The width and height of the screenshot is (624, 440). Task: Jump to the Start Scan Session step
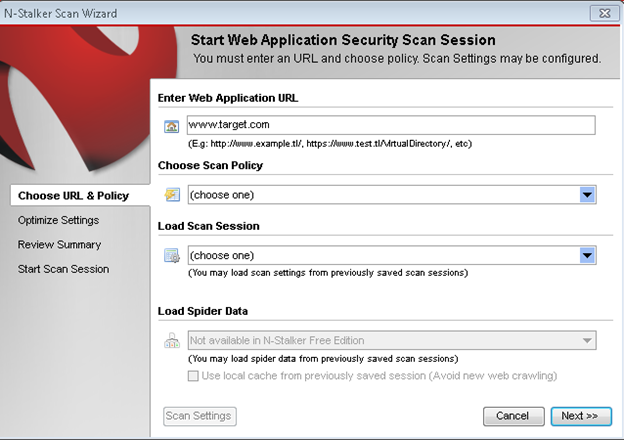coord(63,269)
